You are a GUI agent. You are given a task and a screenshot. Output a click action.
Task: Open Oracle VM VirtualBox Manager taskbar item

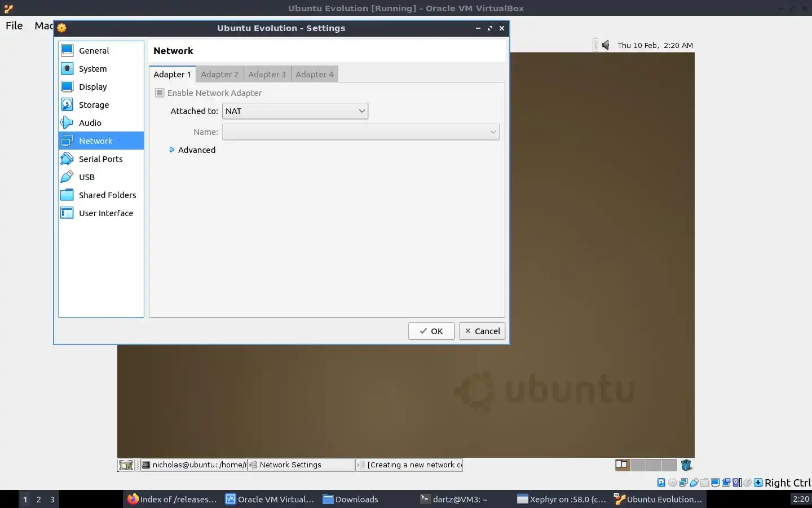pyautogui.click(x=270, y=500)
